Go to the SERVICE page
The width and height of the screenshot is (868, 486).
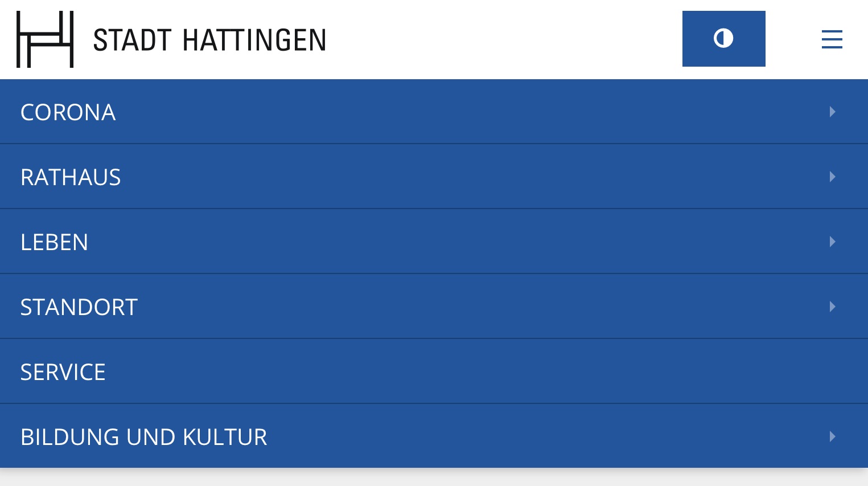(x=63, y=372)
